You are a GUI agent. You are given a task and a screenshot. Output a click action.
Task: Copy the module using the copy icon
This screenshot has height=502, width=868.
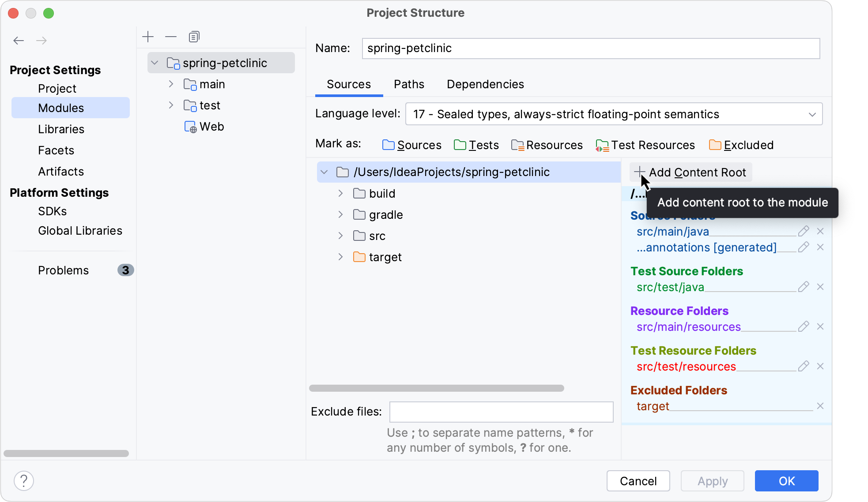[x=194, y=37]
